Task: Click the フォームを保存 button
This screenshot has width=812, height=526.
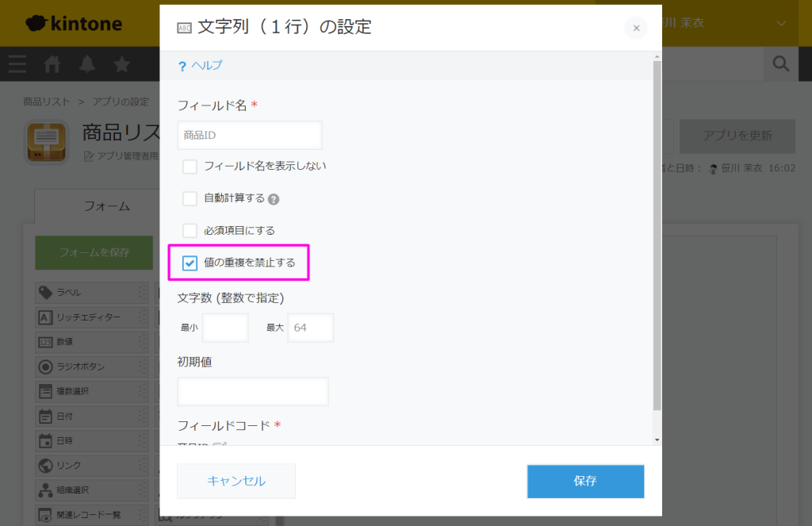Action: coord(94,252)
